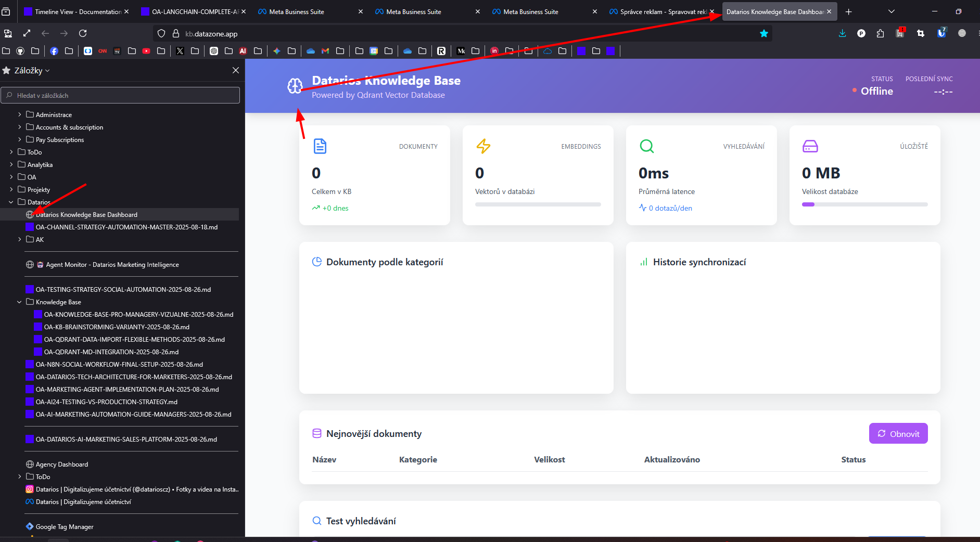Open Agency Dashboard bookmark
This screenshot has height=542, width=980.
pos(61,464)
